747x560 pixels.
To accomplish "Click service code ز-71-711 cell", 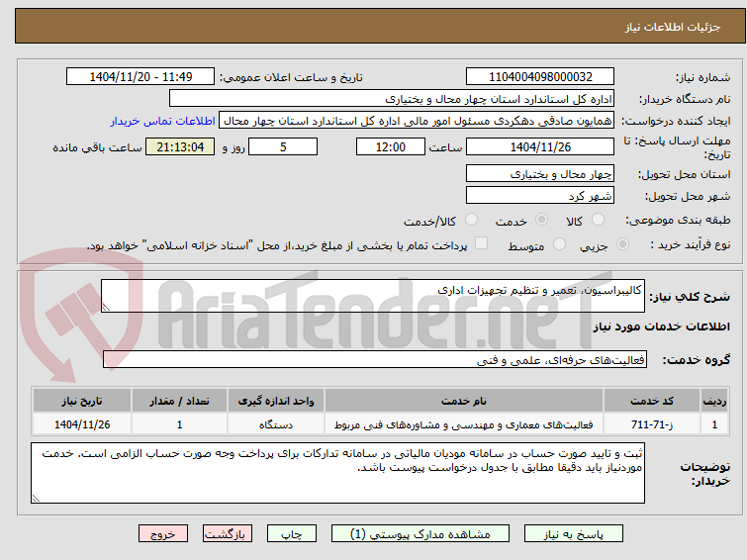I will point(652,424).
